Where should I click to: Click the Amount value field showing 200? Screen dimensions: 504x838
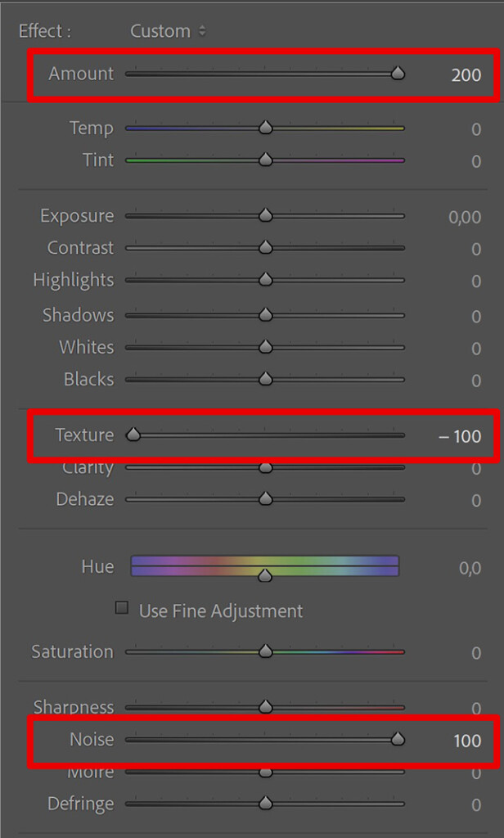[x=466, y=74]
